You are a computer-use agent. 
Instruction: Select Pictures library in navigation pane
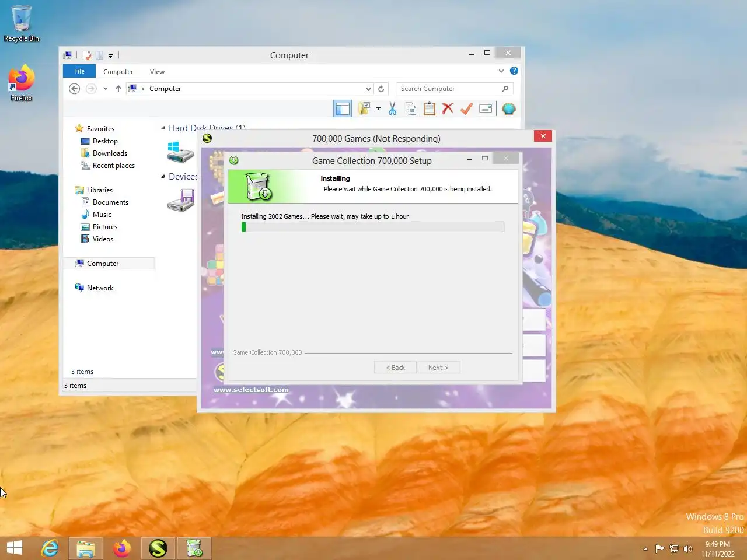104,227
